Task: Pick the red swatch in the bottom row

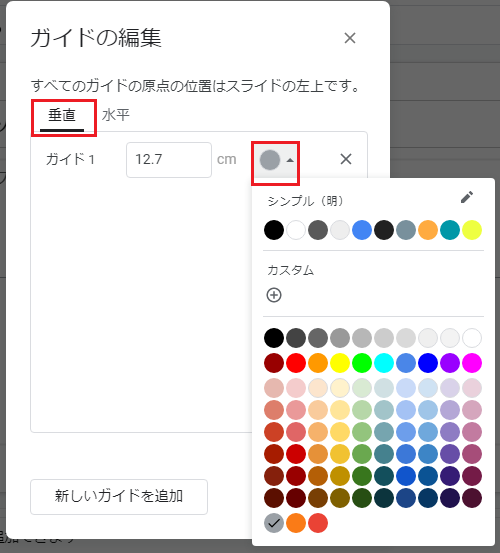Action: point(318,523)
